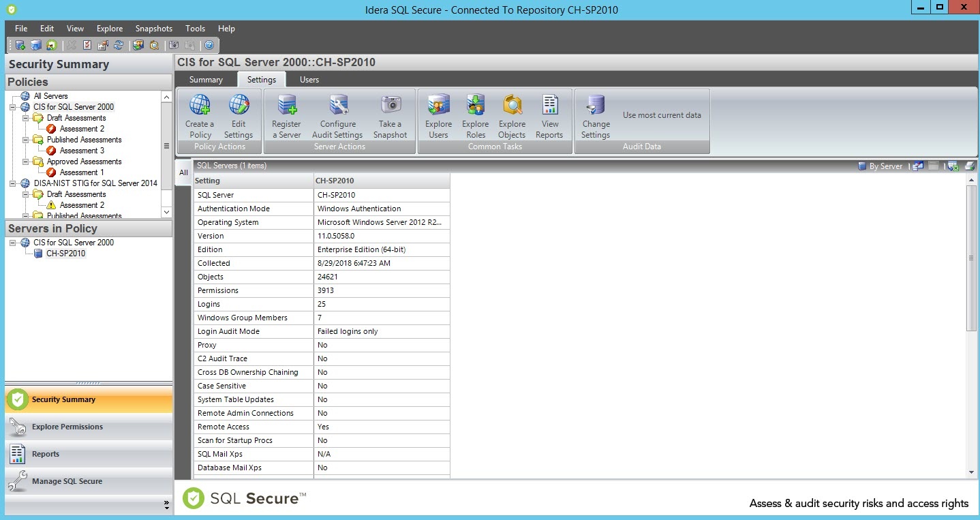The height and width of the screenshot is (520, 980).
Task: Open the Edit menu
Action: 47,29
